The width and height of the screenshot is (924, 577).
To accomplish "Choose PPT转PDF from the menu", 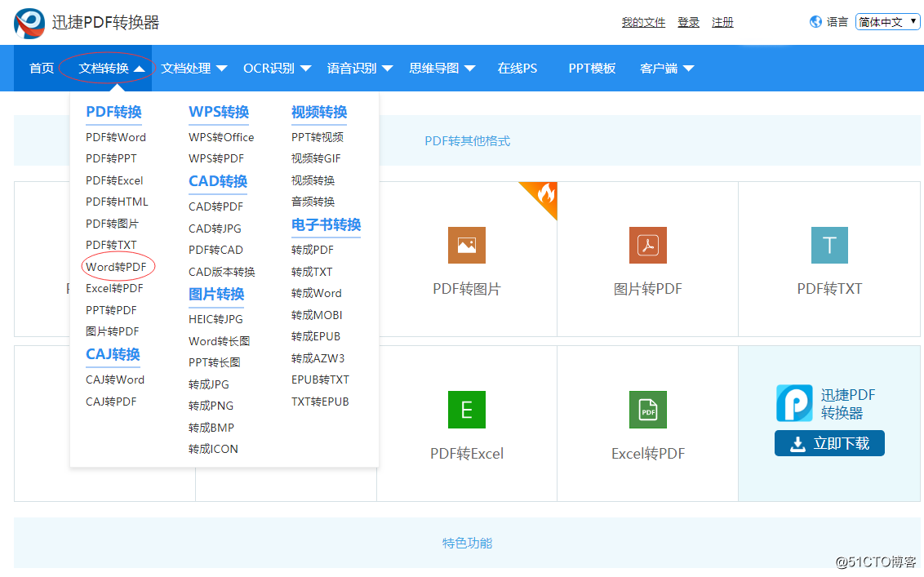I will click(111, 310).
